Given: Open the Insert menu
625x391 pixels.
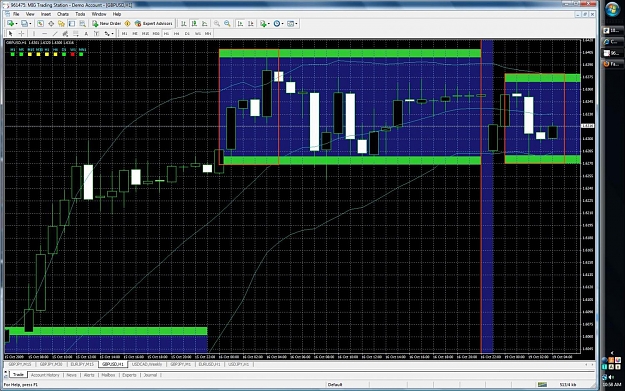Looking at the screenshot, I should point(46,14).
